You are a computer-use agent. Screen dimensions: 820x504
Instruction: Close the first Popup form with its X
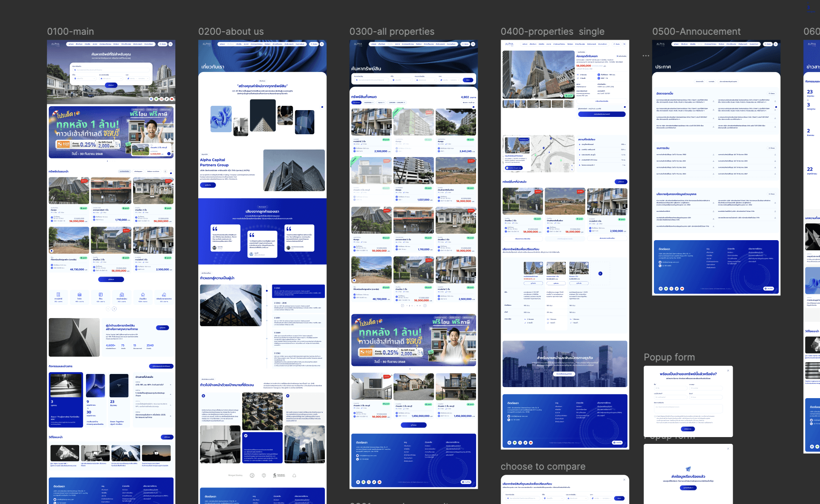coord(728,371)
